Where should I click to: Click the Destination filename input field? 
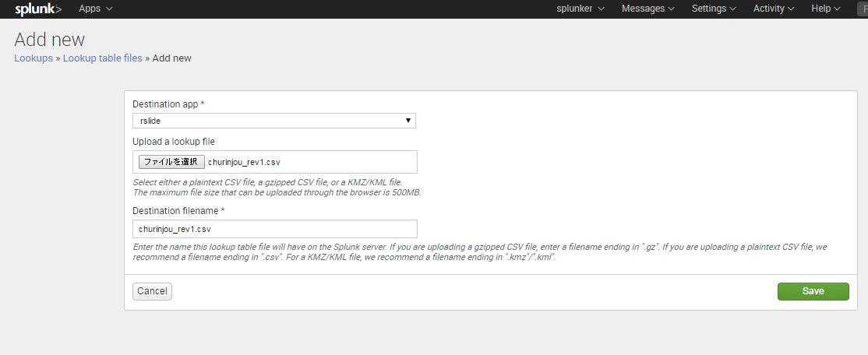click(274, 229)
